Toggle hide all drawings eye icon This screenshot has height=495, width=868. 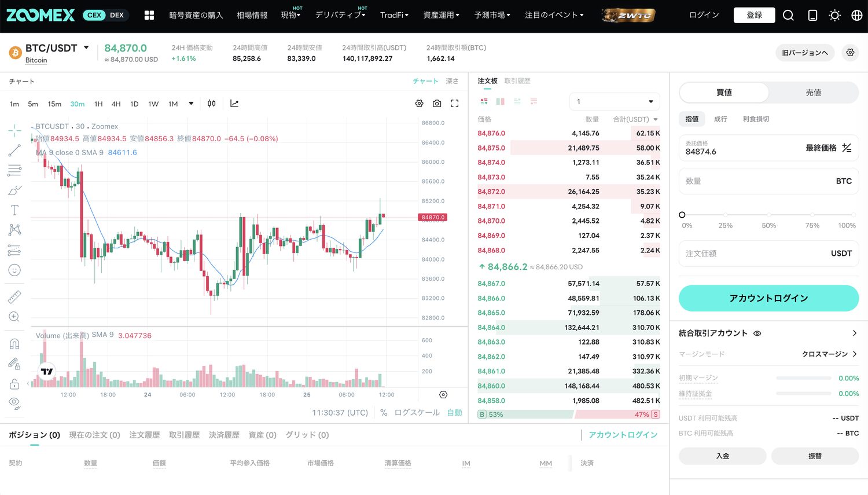click(x=14, y=402)
